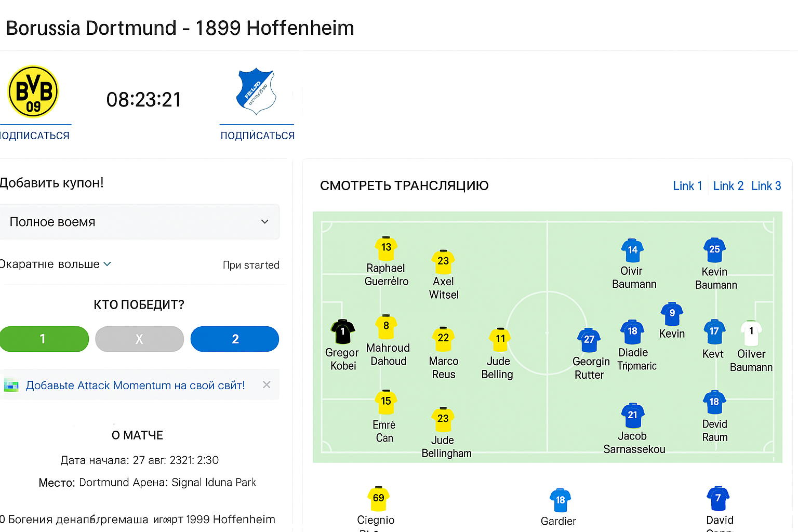Click the Attack Momentum widget icon
The height and width of the screenshot is (532, 798).
[11, 385]
